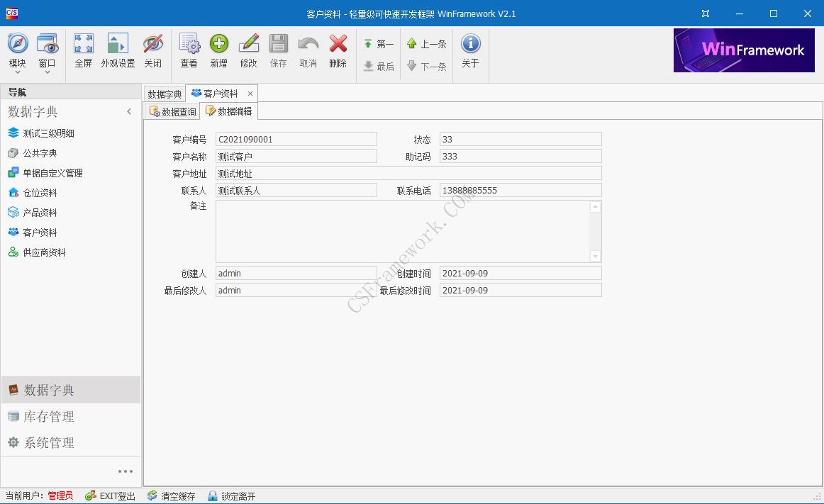The height and width of the screenshot is (504, 824).
Task: Click the 关于 about icon
Action: tap(470, 50)
